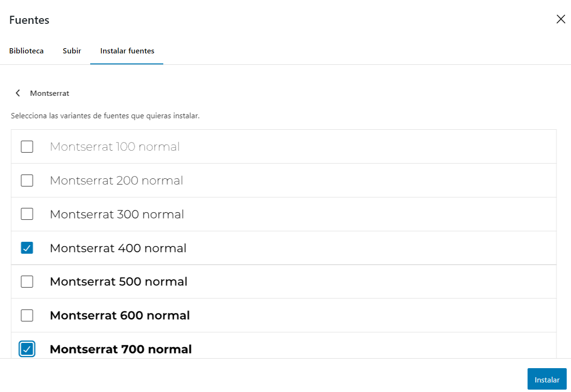Click the Montserrat 600 normal preview label
The image size is (571, 392).
click(120, 315)
